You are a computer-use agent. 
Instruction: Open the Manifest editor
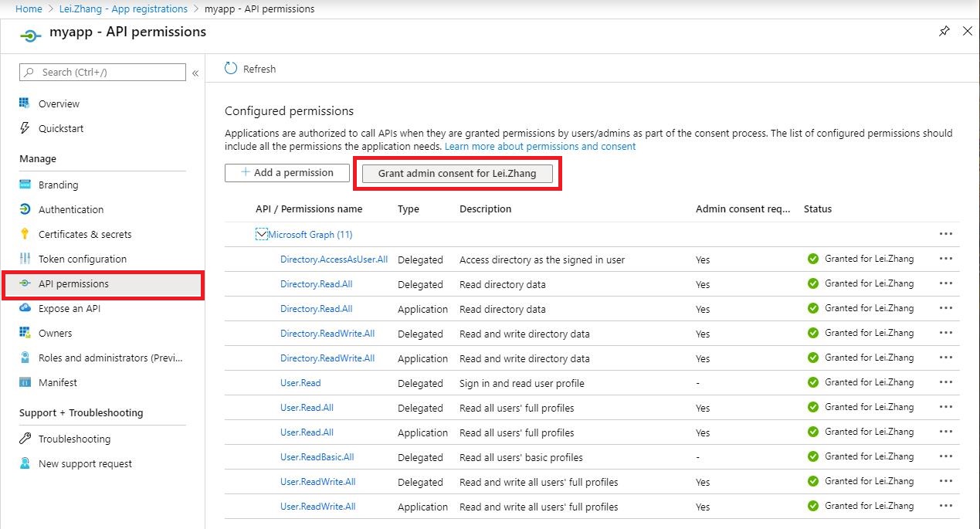58,382
